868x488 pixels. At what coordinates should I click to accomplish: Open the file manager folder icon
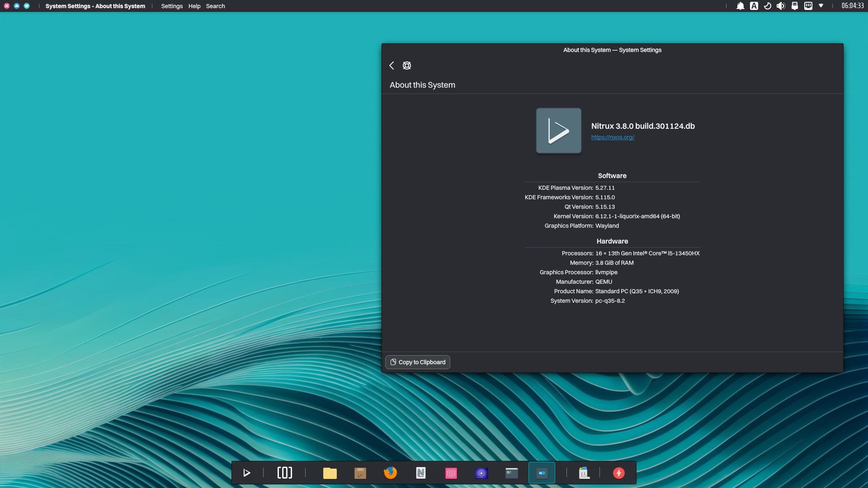click(x=330, y=473)
